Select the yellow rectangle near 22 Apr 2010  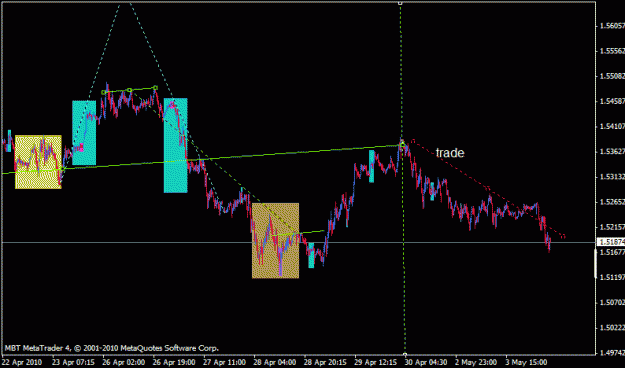38,162
